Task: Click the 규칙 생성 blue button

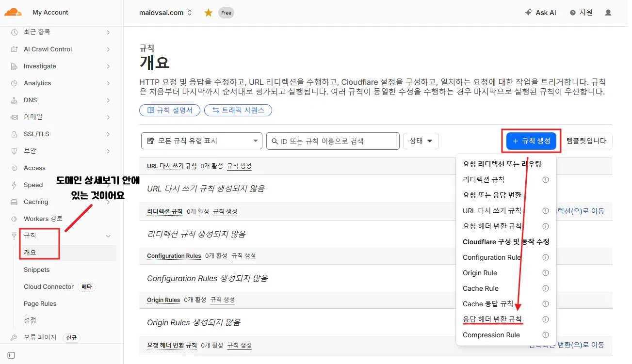Action: coord(531,141)
